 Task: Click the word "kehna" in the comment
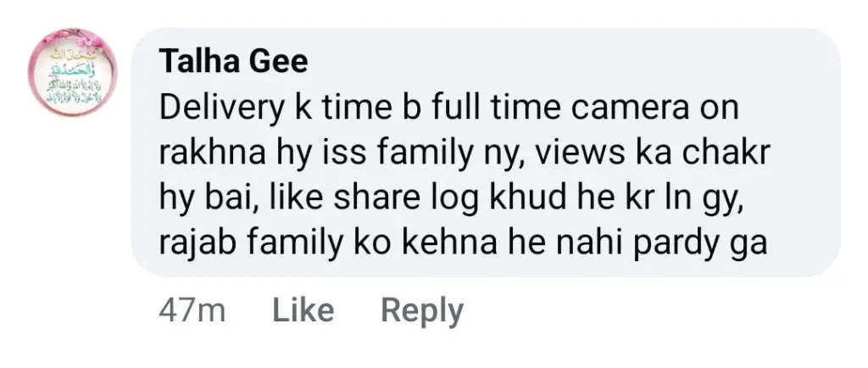click(x=463, y=245)
